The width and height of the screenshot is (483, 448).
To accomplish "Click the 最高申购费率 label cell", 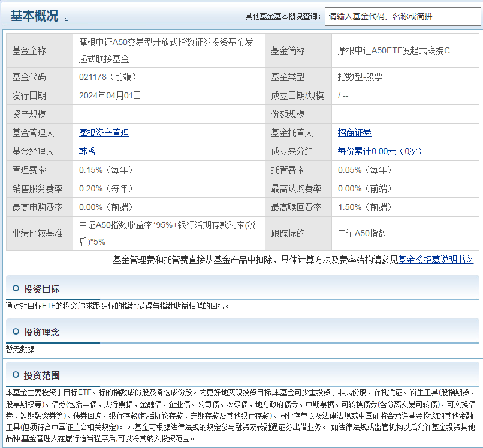I will [x=40, y=207].
